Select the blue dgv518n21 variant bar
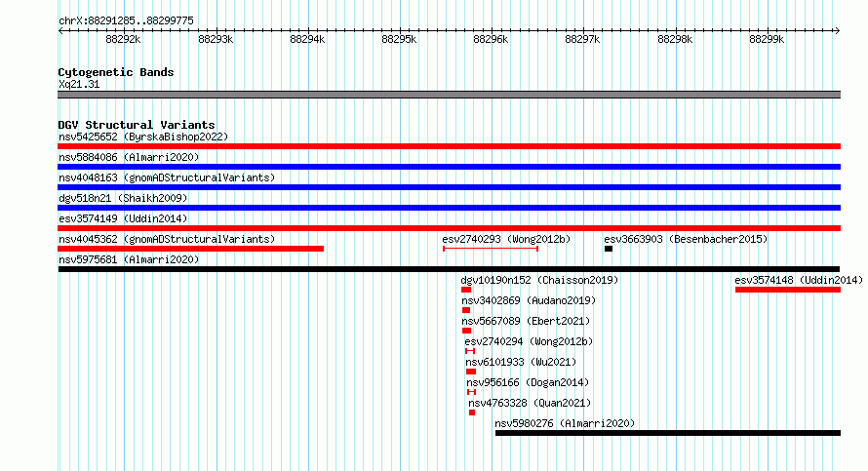This screenshot has width=868, height=471. [x=449, y=208]
